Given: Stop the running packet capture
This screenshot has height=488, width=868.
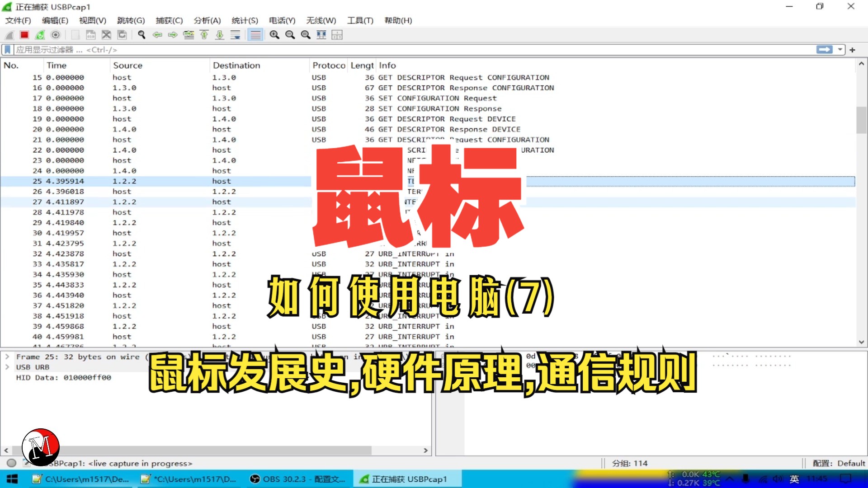Looking at the screenshot, I should pos(24,35).
